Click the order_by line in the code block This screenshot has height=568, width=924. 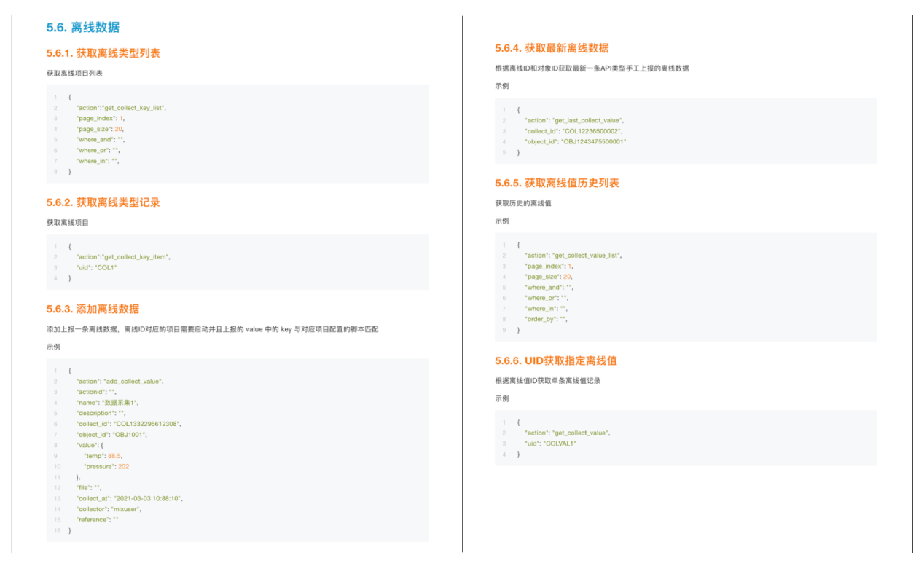point(546,319)
